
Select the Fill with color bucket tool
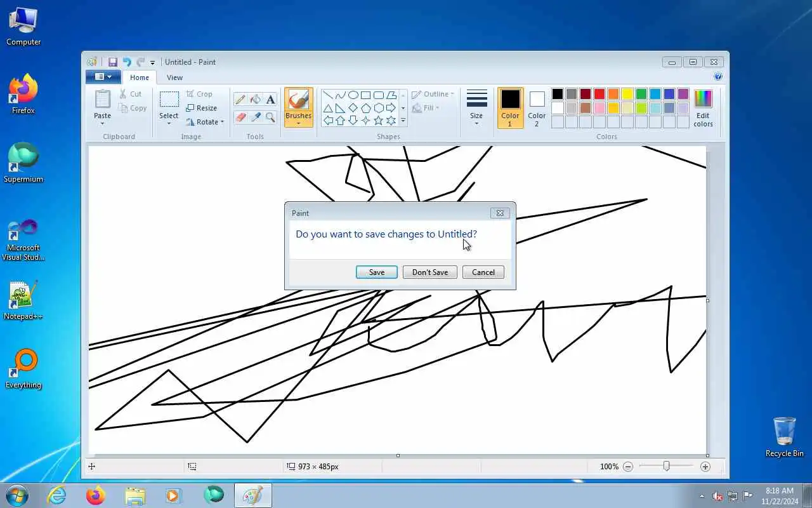tap(256, 99)
